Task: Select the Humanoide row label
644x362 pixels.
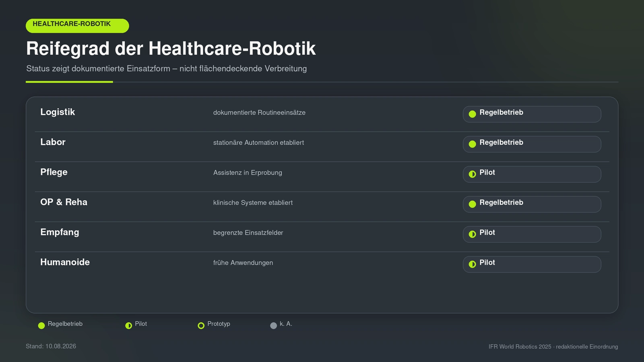Action: 65,262
